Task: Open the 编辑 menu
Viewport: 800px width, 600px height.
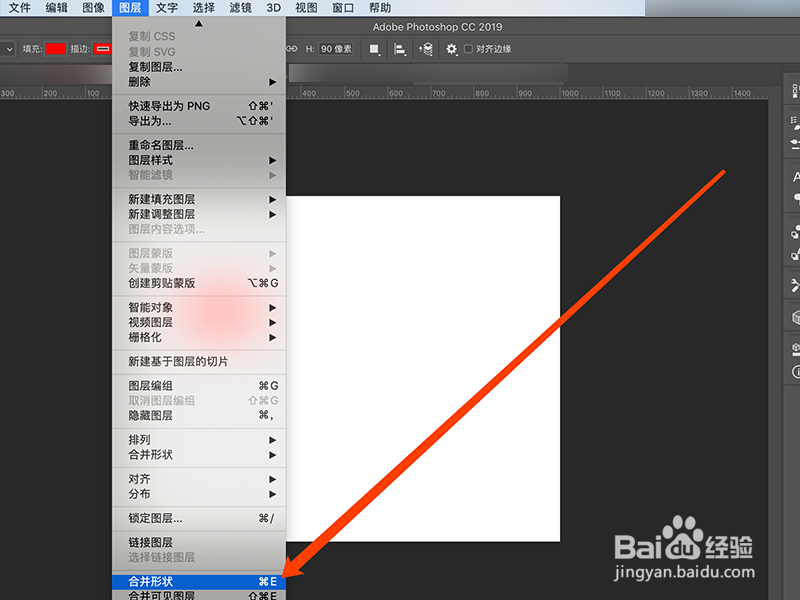Action: pos(57,8)
